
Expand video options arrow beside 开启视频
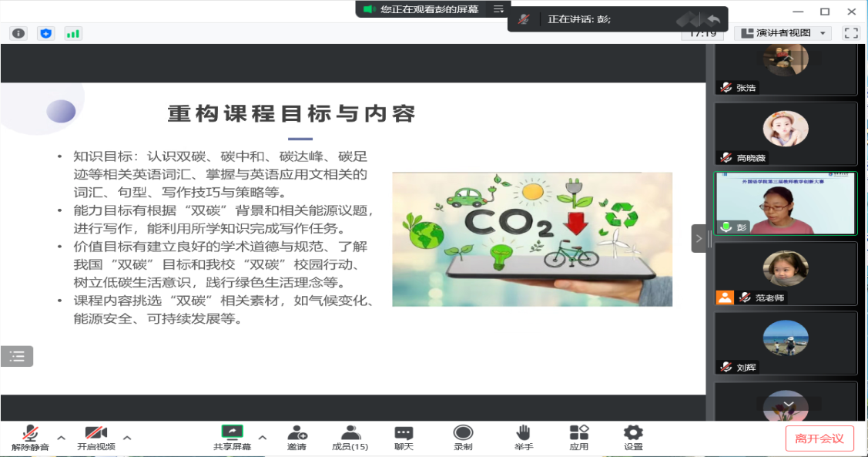(127, 438)
